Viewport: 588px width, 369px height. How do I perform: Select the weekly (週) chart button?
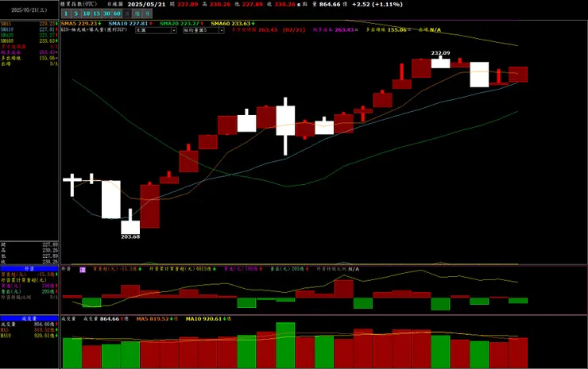tap(137, 13)
